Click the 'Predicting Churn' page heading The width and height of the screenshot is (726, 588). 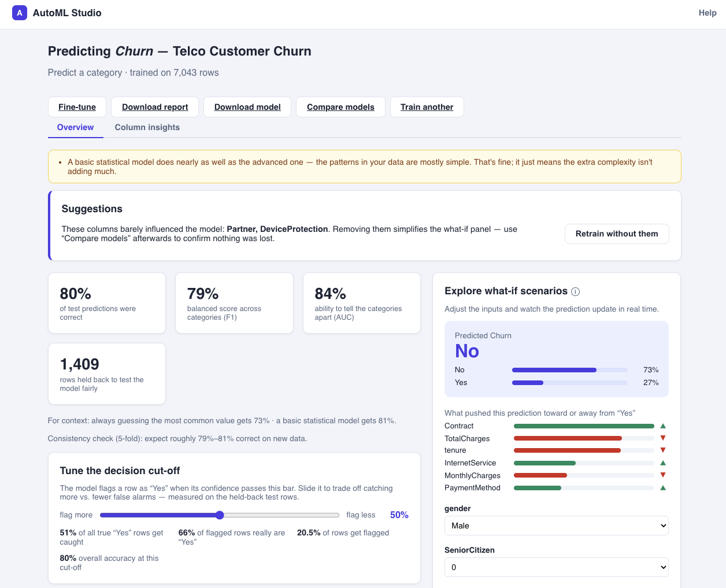click(180, 51)
